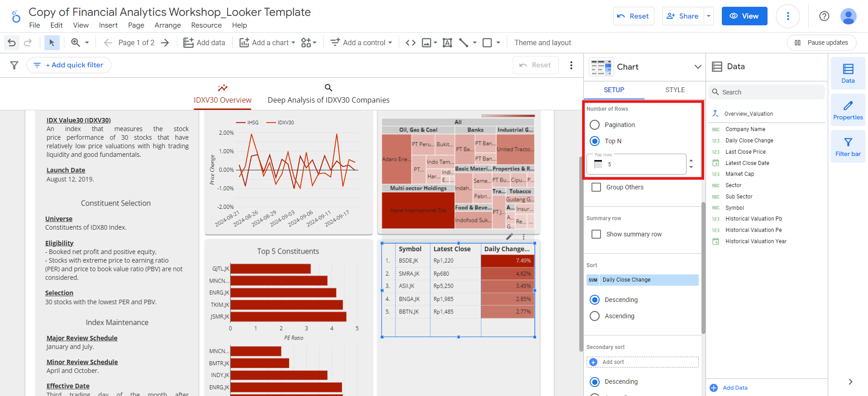Select Ascending sort order
Image resolution: width=868 pixels, height=396 pixels.
[x=595, y=316]
